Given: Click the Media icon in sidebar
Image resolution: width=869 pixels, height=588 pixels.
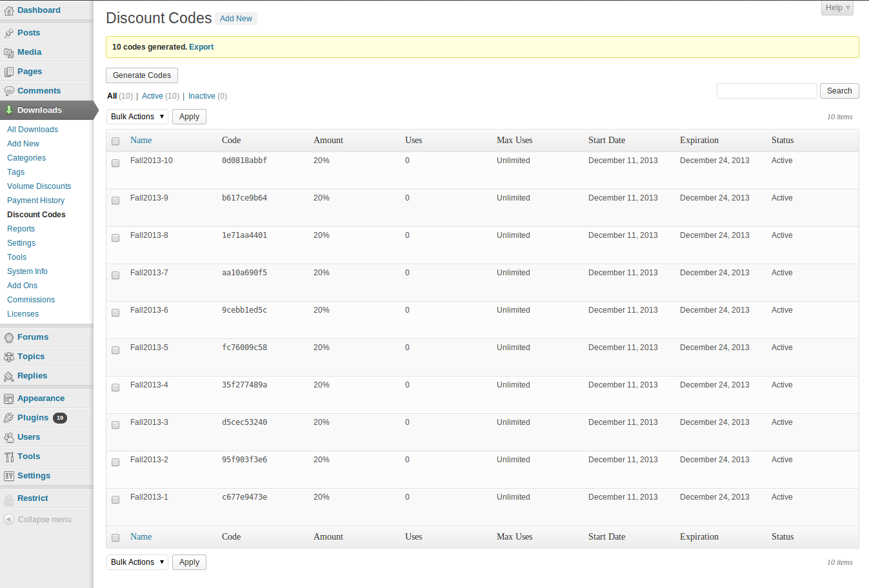Looking at the screenshot, I should click(x=9, y=52).
